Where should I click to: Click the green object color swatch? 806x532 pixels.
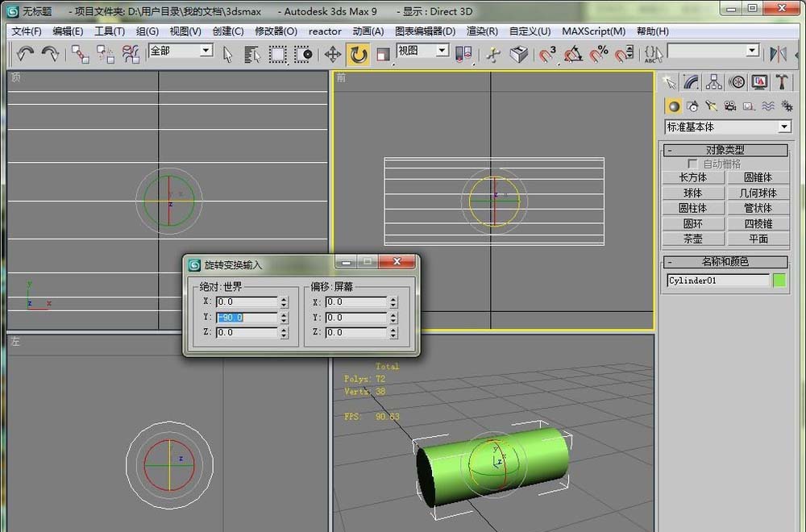(x=779, y=281)
